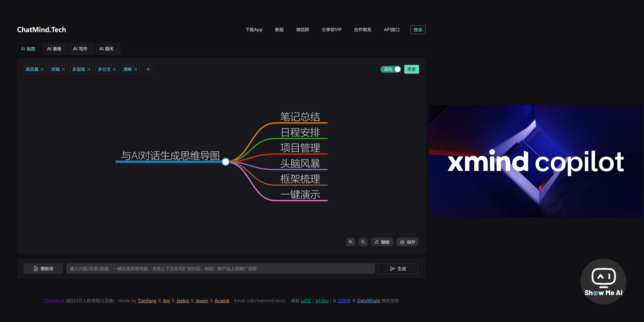Open the 历史 history panel
Image resolution: width=644 pixels, height=322 pixels.
pyautogui.click(x=412, y=69)
